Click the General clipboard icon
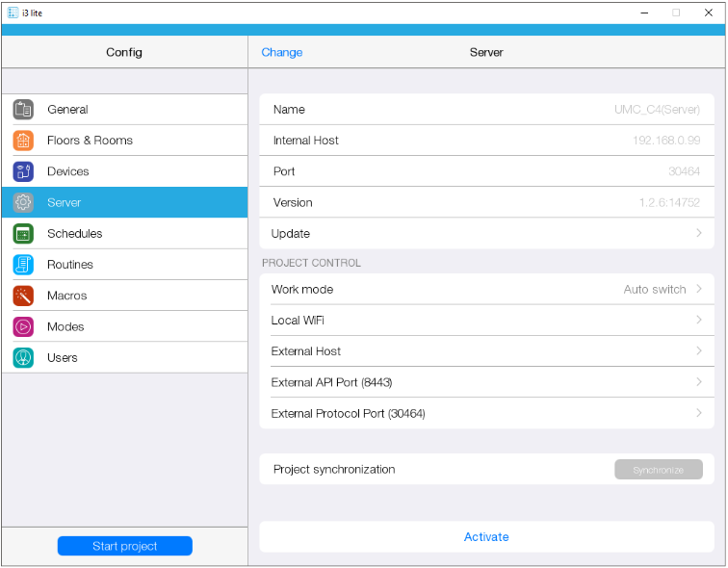The height and width of the screenshot is (568, 728). (x=23, y=110)
